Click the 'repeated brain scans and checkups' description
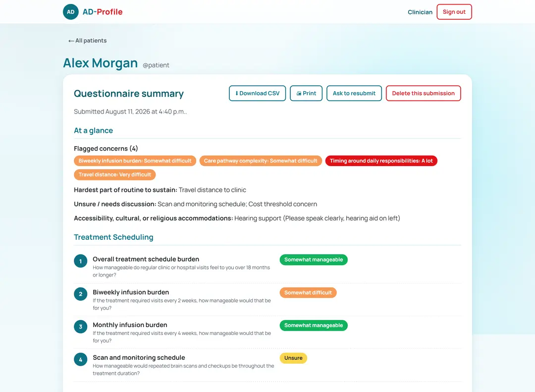Image resolution: width=535 pixels, height=392 pixels. (184, 370)
